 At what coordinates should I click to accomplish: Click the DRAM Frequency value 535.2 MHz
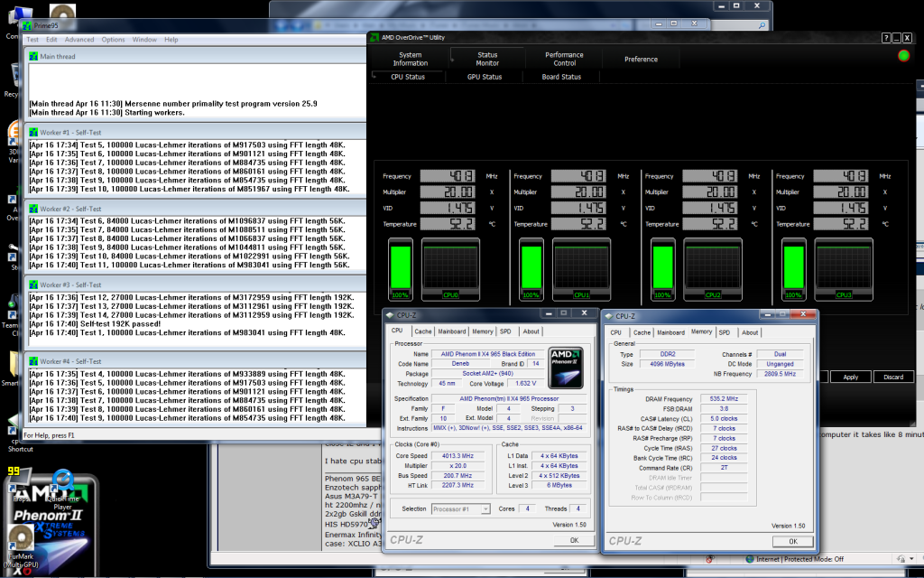tap(724, 398)
